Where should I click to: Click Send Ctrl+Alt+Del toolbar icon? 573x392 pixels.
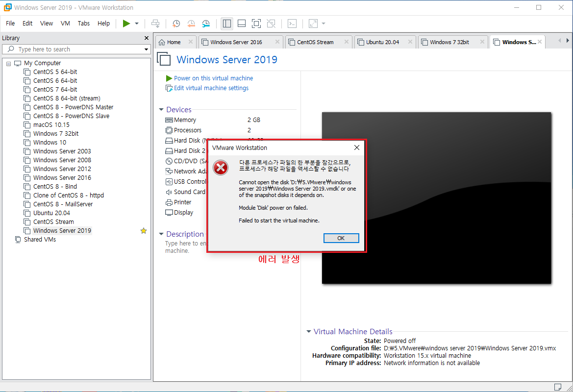coord(155,24)
